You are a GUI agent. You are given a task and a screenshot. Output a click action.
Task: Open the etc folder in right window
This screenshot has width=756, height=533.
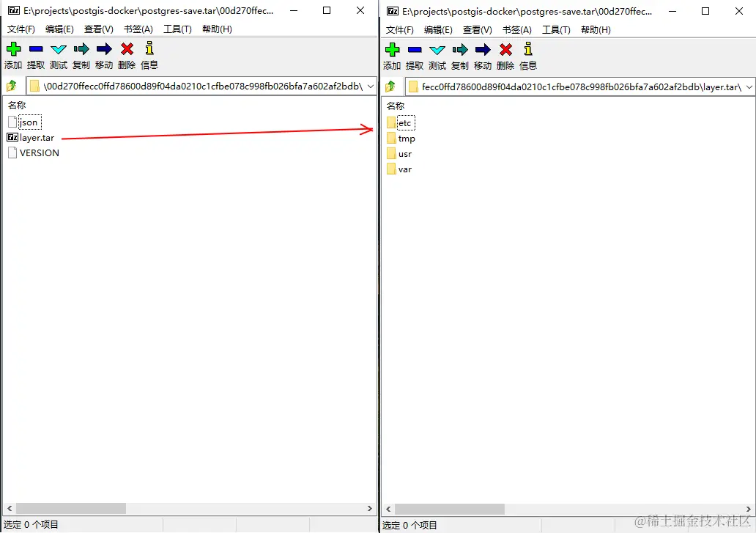404,122
